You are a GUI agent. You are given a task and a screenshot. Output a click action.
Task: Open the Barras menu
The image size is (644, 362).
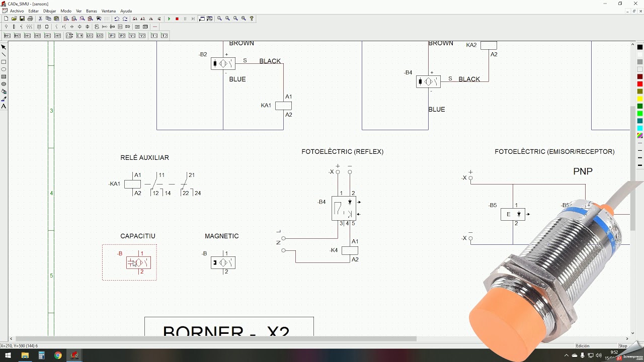tap(92, 11)
